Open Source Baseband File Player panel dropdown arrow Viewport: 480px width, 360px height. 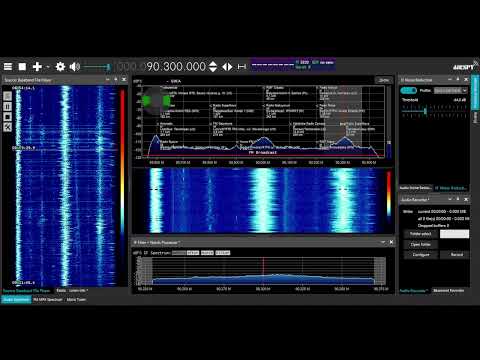[108, 80]
